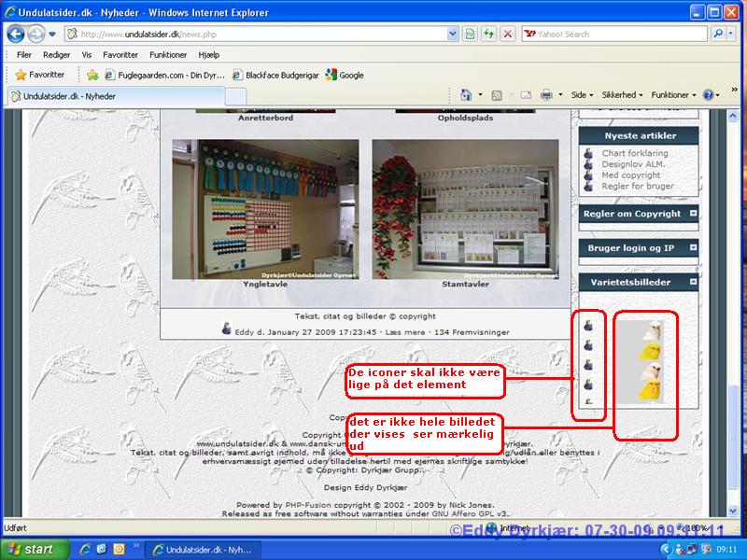Click the page scrollbar up arrow
Image resolution: width=747 pixels, height=560 pixels.
(733, 116)
